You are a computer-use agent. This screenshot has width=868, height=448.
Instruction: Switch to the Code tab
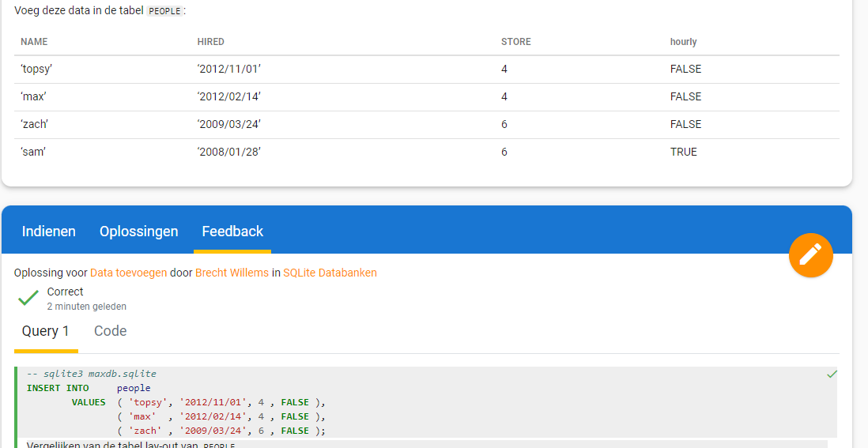(110, 331)
